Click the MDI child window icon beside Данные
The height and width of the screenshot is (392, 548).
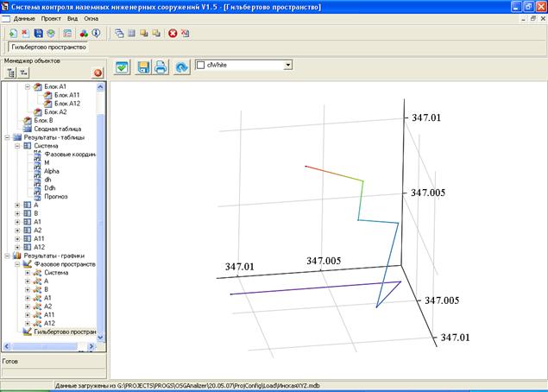(6, 18)
